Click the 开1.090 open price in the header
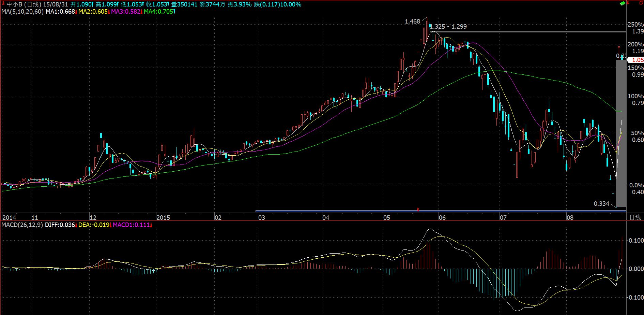 [x=82, y=4]
